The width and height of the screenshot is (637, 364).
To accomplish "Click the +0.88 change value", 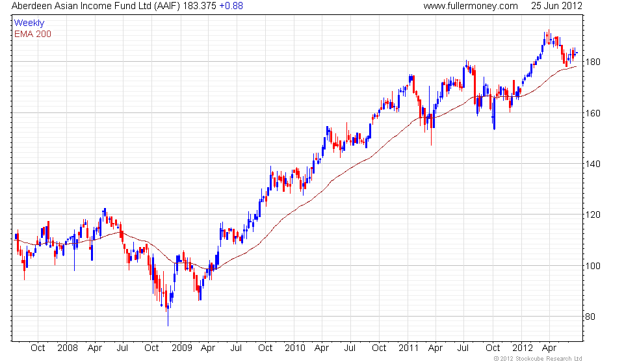I will tap(231, 6).
